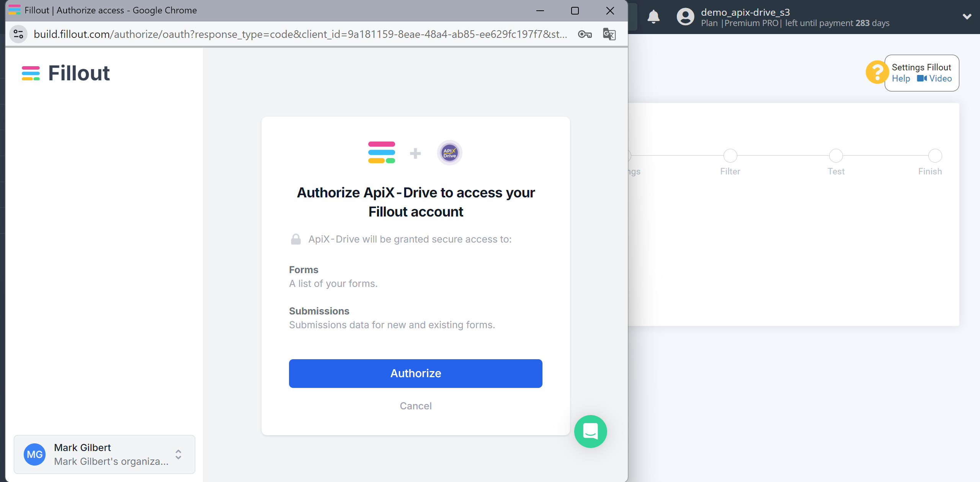Click the Fillout logo icon
This screenshot has height=482, width=980.
click(31, 74)
